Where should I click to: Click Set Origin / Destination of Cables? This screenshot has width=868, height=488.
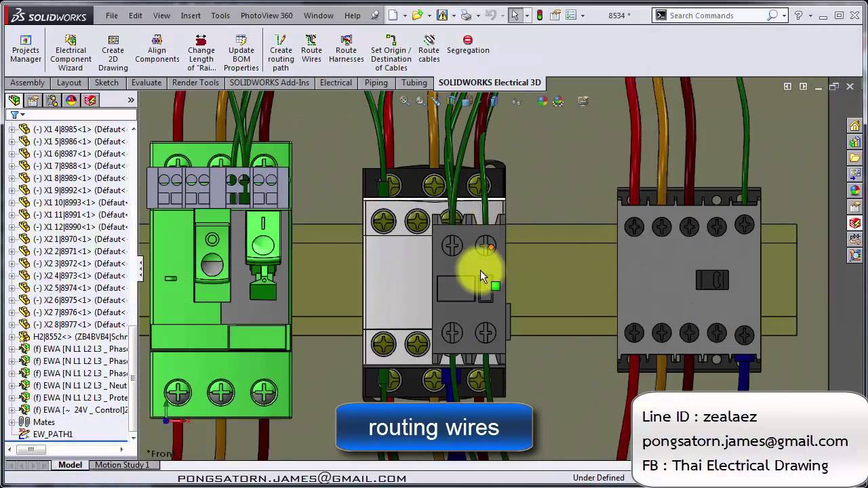point(391,54)
